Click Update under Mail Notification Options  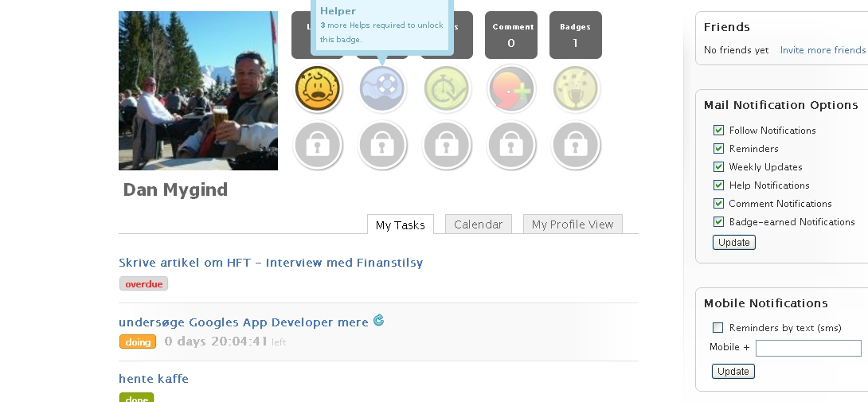[x=733, y=242]
